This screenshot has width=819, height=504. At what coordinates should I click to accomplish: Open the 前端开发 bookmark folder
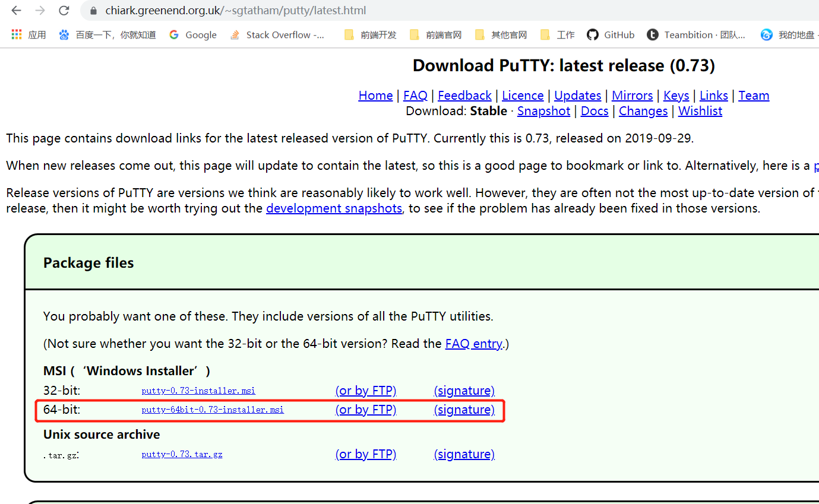[371, 35]
